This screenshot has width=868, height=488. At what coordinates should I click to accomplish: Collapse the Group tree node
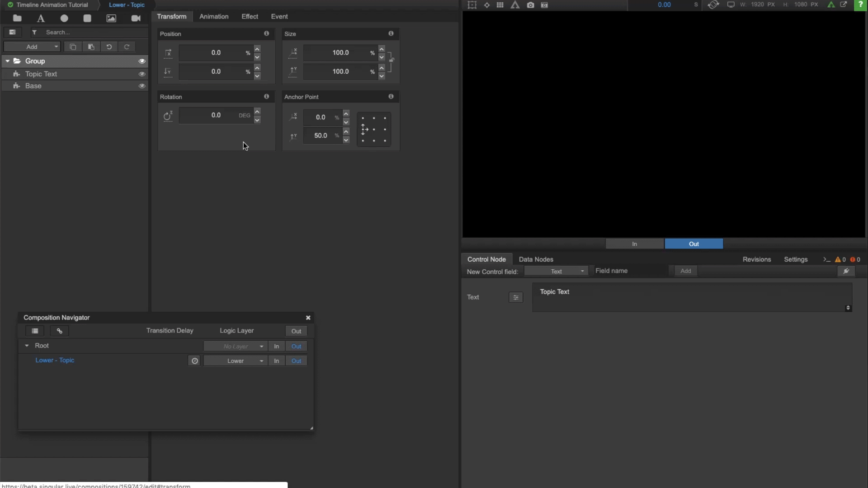click(x=7, y=61)
